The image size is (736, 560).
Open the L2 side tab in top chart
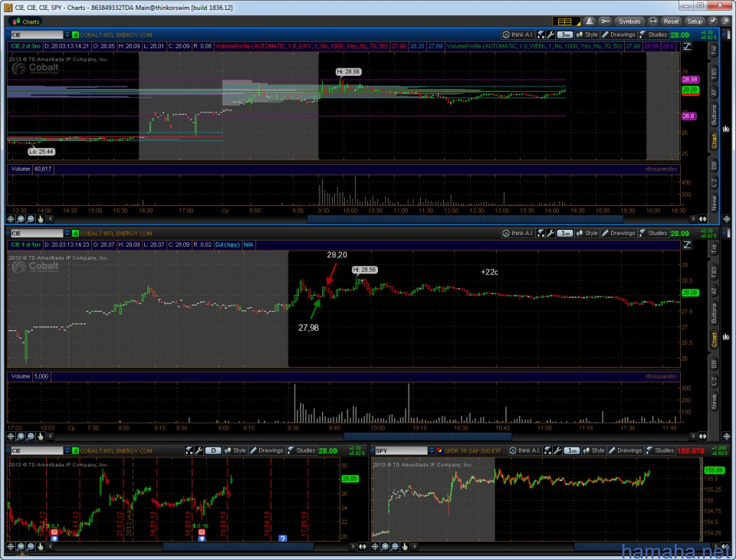[714, 183]
